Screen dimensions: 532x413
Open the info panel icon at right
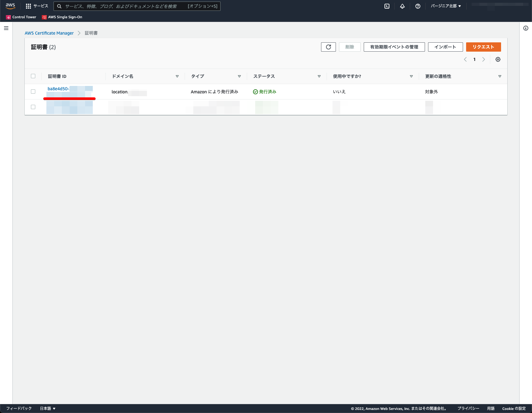pyautogui.click(x=526, y=28)
